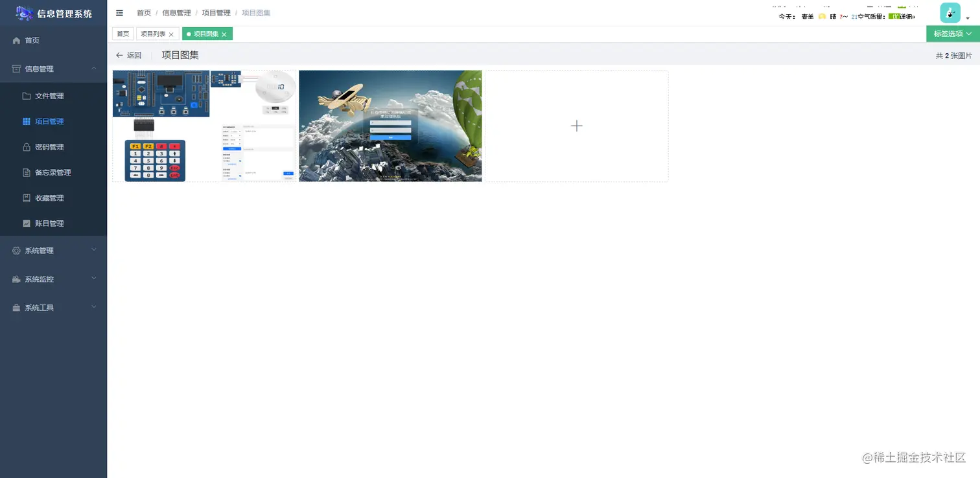Image resolution: width=980 pixels, height=478 pixels.
Task: Open the avatar dropdown caret
Action: pyautogui.click(x=966, y=19)
